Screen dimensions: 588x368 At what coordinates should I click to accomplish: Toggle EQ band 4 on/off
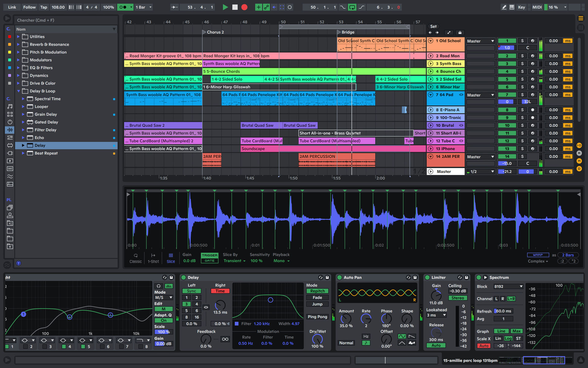pyautogui.click(x=64, y=347)
